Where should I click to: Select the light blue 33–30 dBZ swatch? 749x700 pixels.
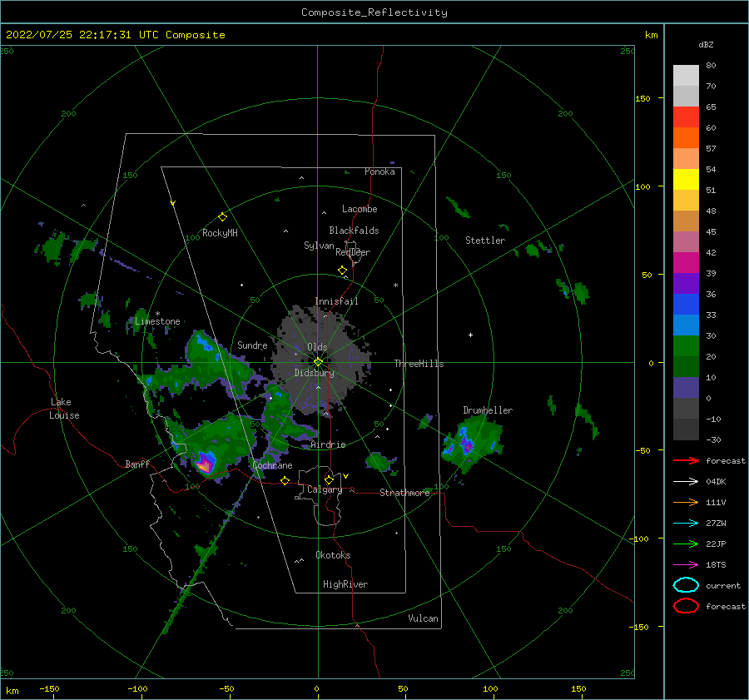(x=686, y=325)
